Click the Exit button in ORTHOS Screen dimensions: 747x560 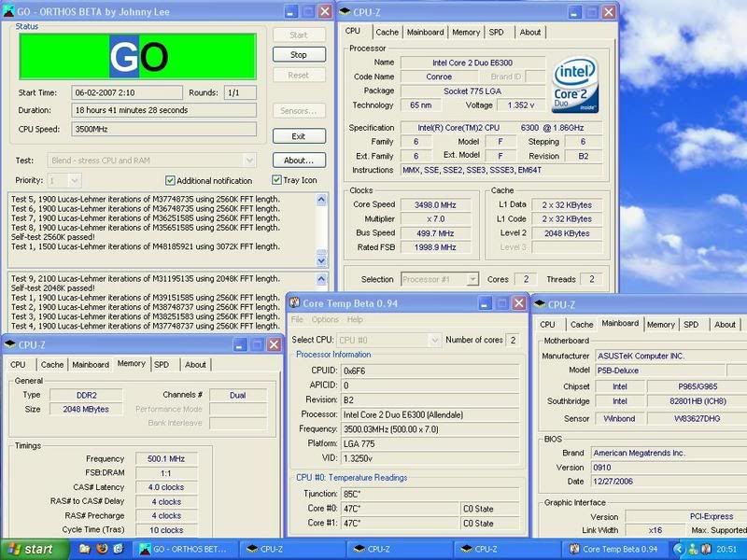pyautogui.click(x=299, y=136)
